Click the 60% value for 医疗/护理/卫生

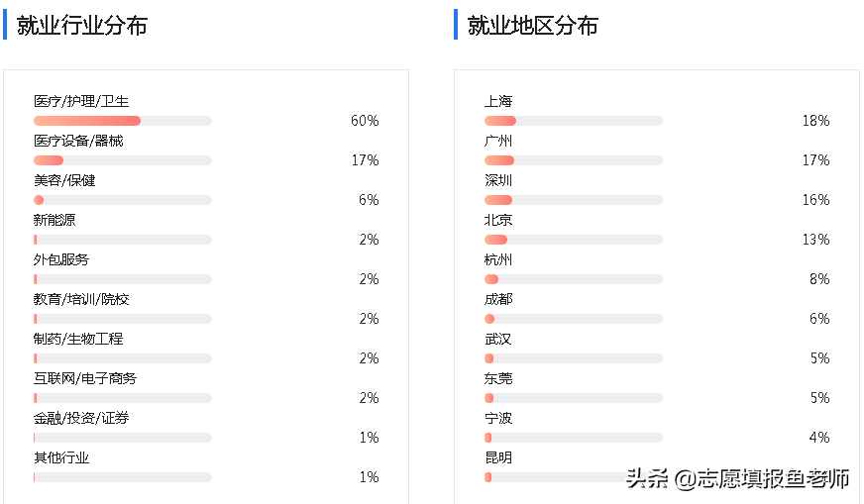365,121
